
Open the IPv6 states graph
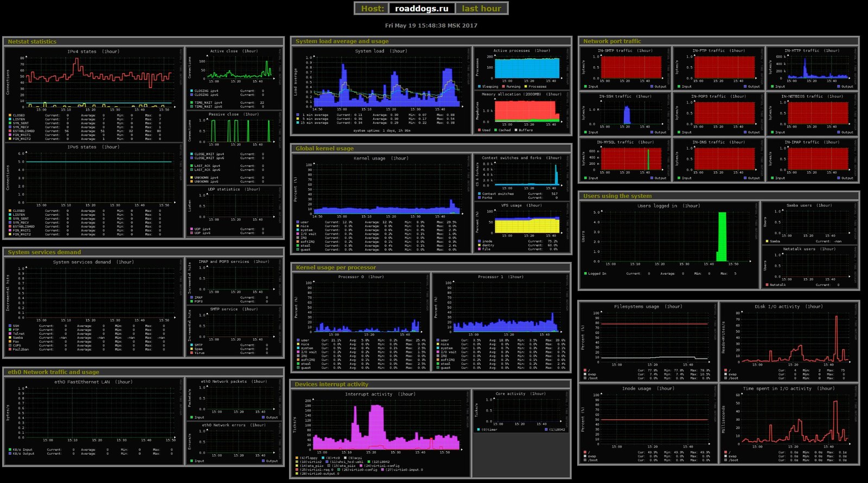(x=94, y=190)
